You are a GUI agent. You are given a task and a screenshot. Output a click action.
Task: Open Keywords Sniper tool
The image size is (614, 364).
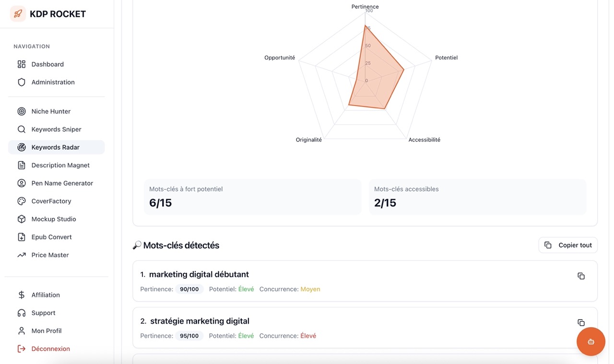pos(56,129)
